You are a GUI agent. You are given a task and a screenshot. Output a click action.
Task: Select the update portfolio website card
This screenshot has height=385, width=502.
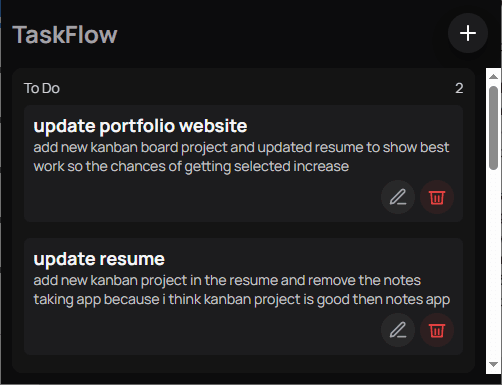[243, 164]
